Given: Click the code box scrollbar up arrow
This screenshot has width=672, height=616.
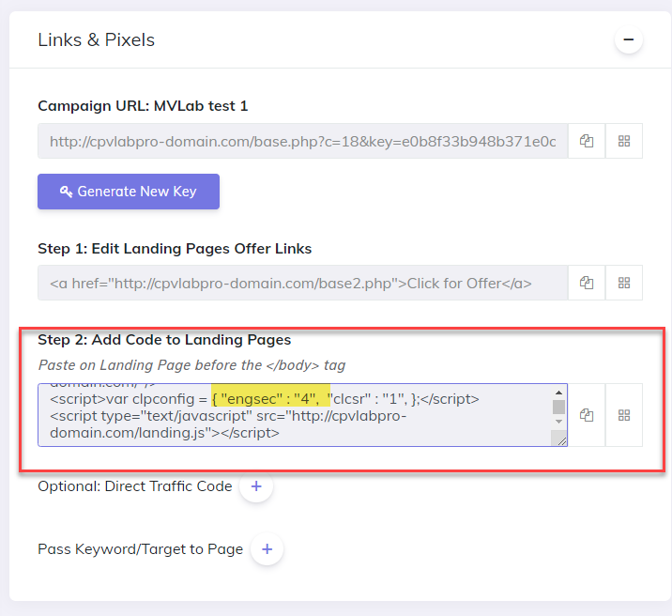Looking at the screenshot, I should coord(558,393).
